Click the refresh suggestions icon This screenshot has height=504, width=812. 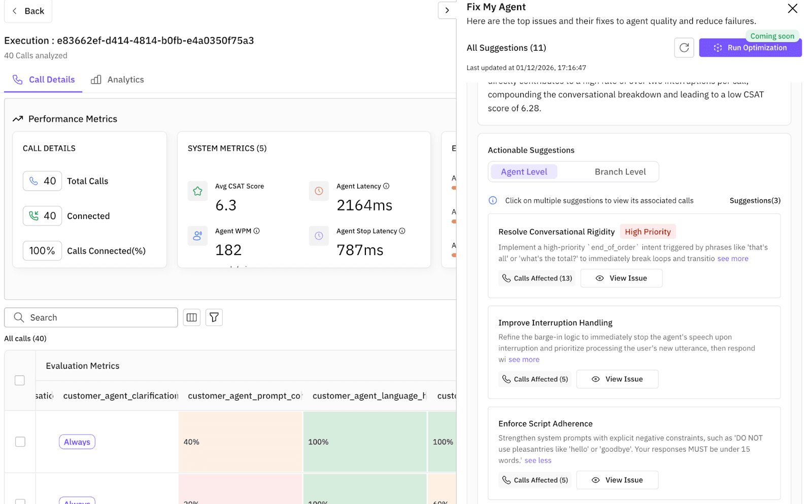(684, 48)
